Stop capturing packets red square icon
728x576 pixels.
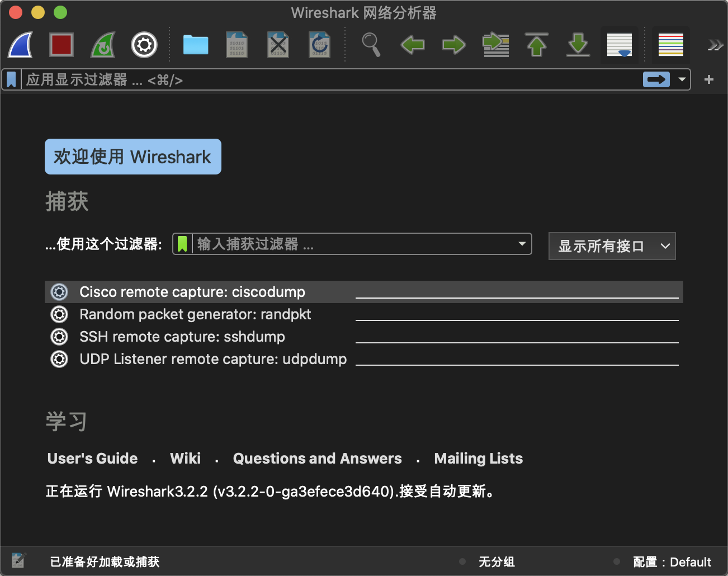pos(62,45)
